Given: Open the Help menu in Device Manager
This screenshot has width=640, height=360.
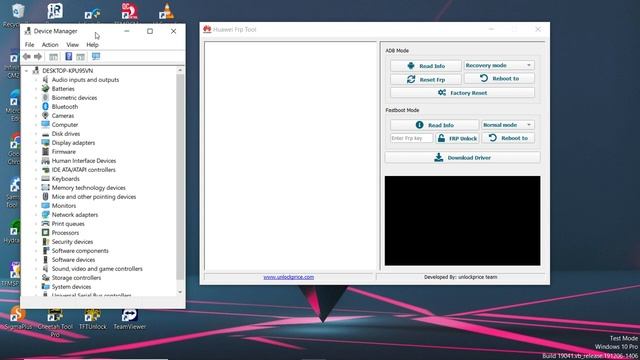Looking at the screenshot, I should click(x=92, y=44).
